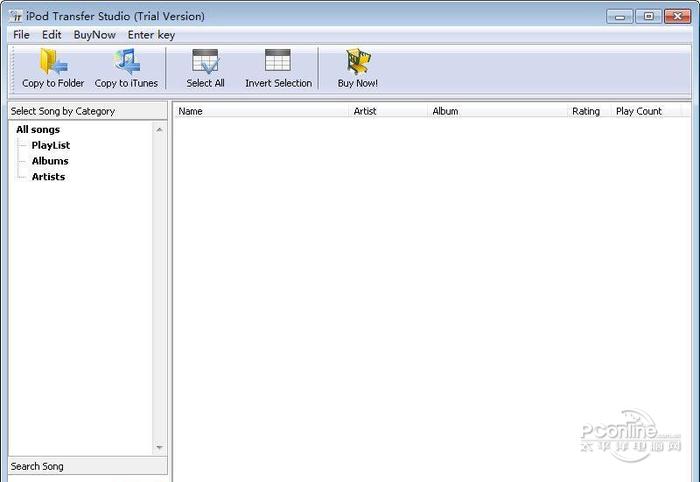Click category tree scroll down arrow

[x=159, y=447]
